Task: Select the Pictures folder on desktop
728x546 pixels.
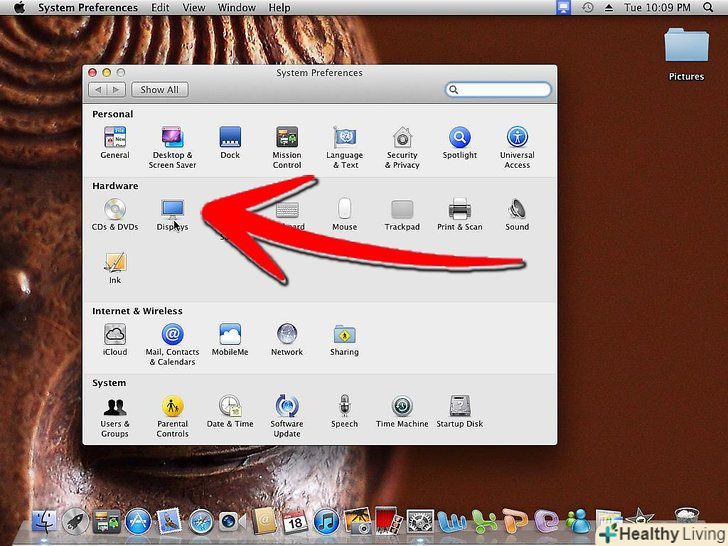Action: [x=686, y=54]
